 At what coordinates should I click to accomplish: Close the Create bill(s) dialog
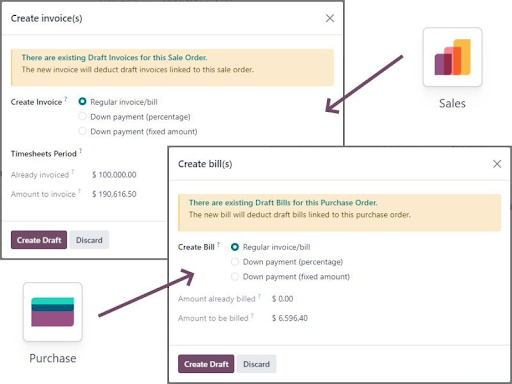(497, 164)
